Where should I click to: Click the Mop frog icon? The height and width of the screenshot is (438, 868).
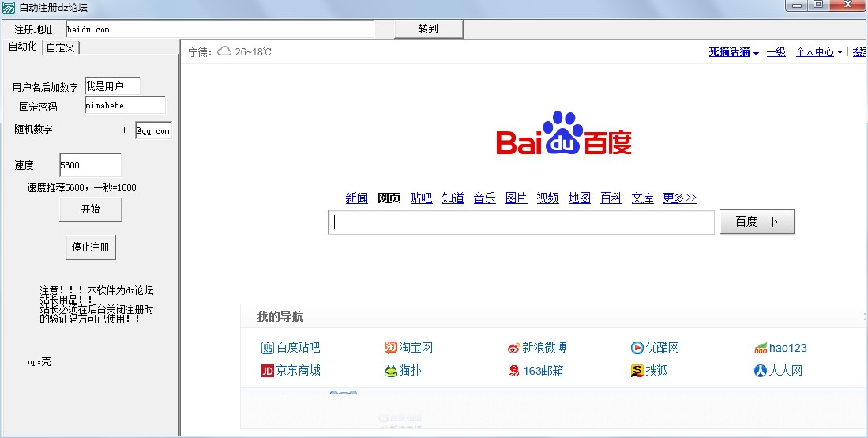[390, 371]
